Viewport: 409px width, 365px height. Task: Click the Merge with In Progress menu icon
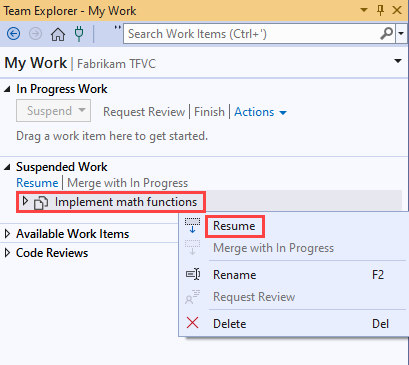coord(193,248)
